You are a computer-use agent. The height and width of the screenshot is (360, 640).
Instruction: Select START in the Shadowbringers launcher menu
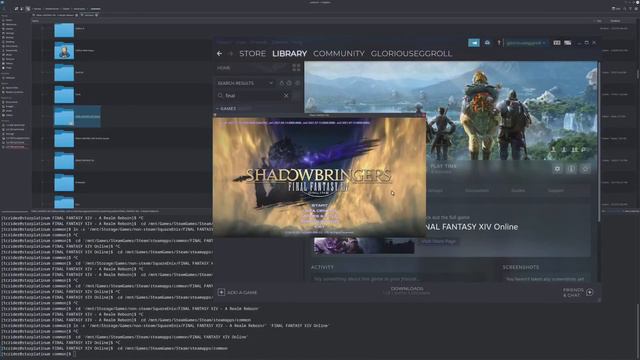click(319, 205)
